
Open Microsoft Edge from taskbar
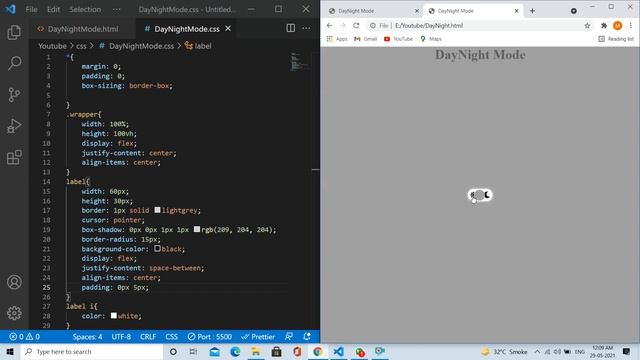coord(235,351)
